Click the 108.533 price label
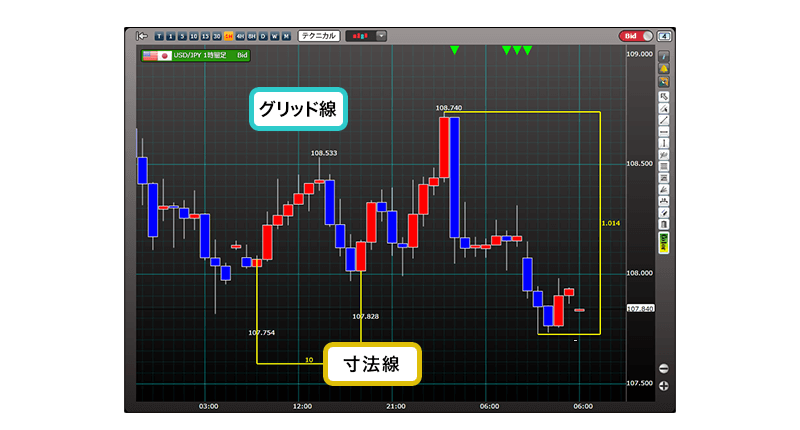This screenshot has width=800, height=430. pyautogui.click(x=324, y=153)
